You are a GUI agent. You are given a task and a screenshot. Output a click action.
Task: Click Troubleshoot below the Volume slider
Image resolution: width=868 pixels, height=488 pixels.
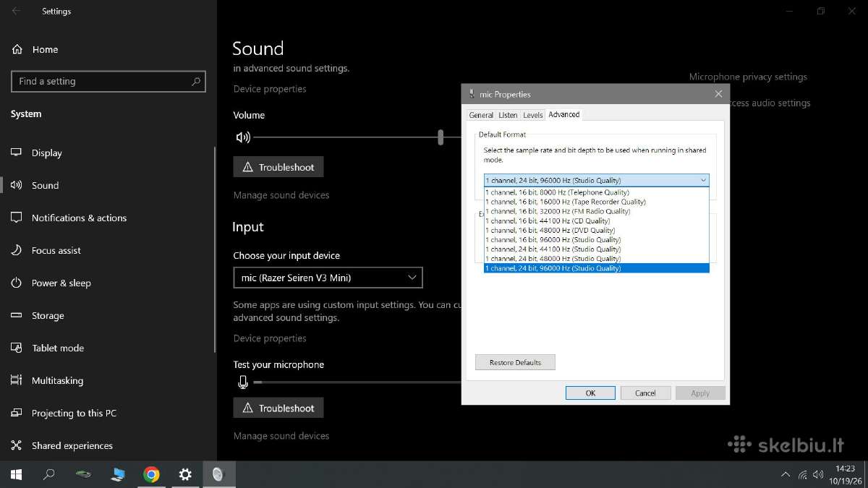[278, 167]
